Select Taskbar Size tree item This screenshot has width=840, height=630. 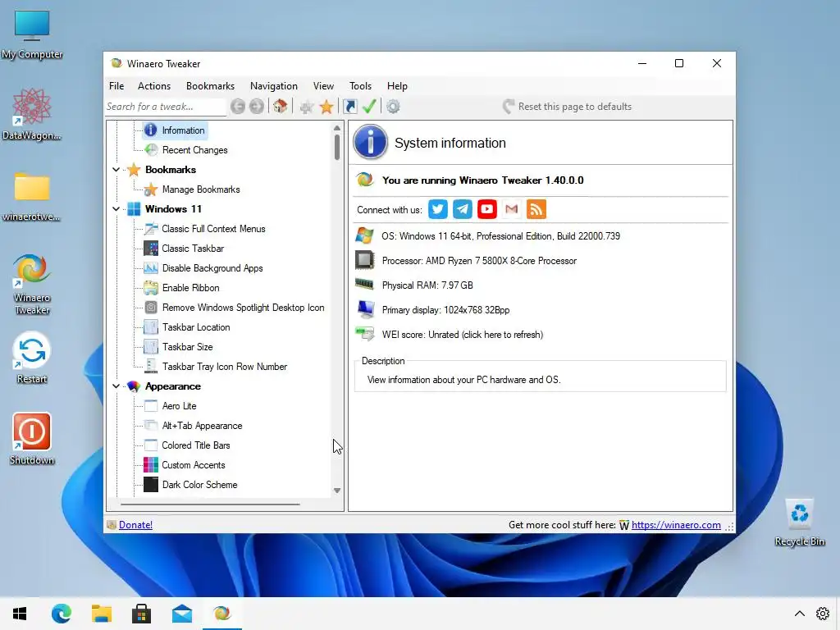tap(188, 347)
